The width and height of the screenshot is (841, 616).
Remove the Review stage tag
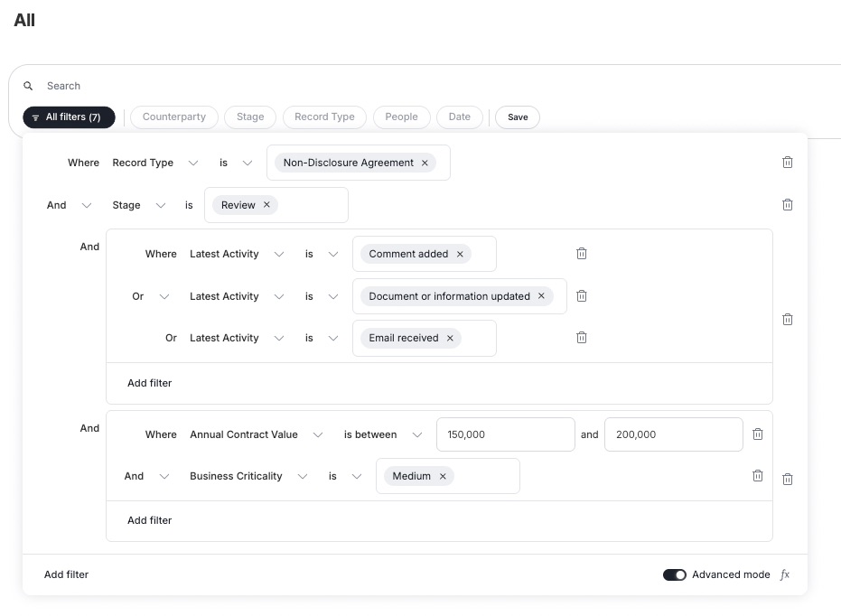click(266, 205)
